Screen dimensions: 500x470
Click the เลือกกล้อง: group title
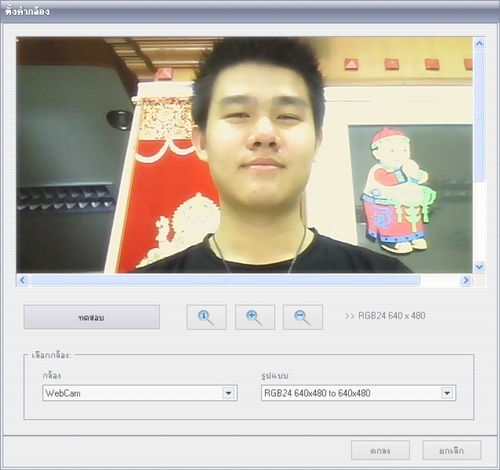pyautogui.click(x=51, y=355)
